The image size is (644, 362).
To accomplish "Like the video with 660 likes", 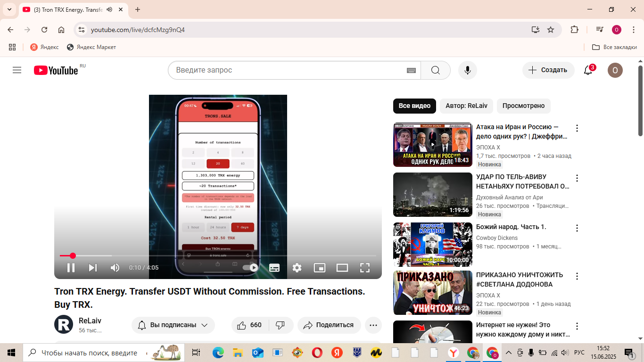I will point(249,325).
